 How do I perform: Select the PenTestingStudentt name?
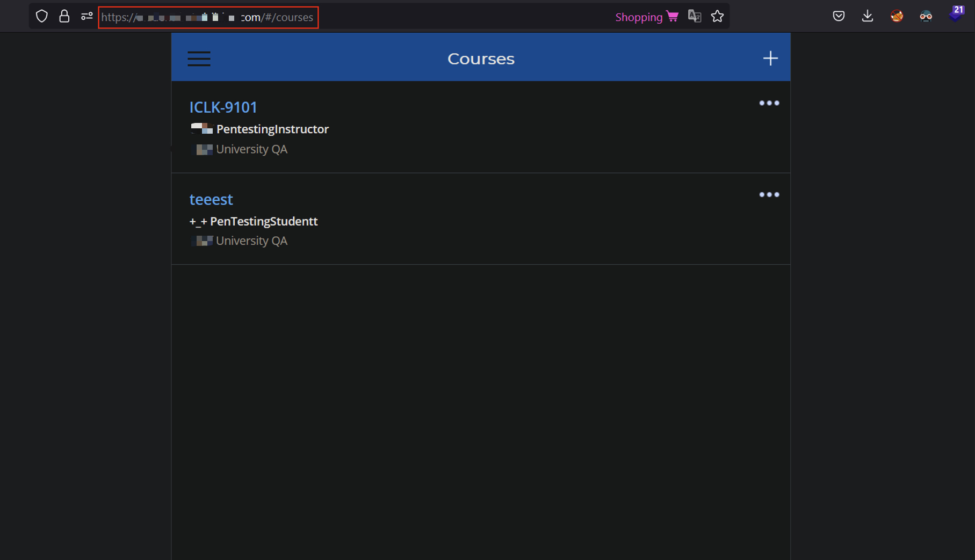point(263,221)
